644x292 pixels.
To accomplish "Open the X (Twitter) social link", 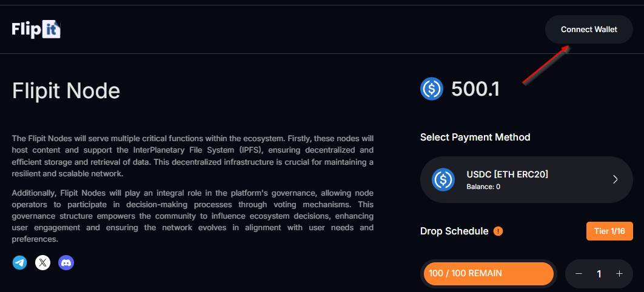I will [x=42, y=262].
